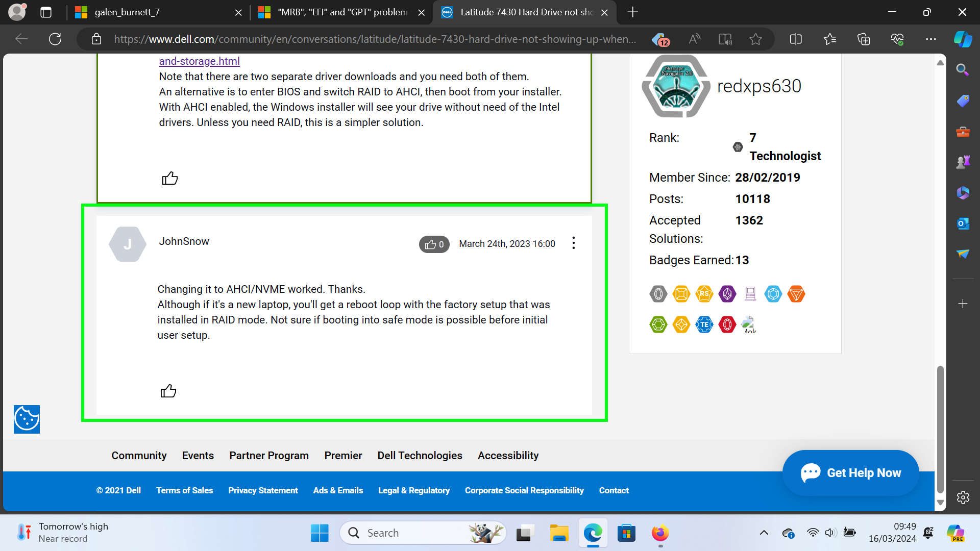Image resolution: width=980 pixels, height=551 pixels.
Task: Click the Get Help Now button
Action: (x=850, y=472)
